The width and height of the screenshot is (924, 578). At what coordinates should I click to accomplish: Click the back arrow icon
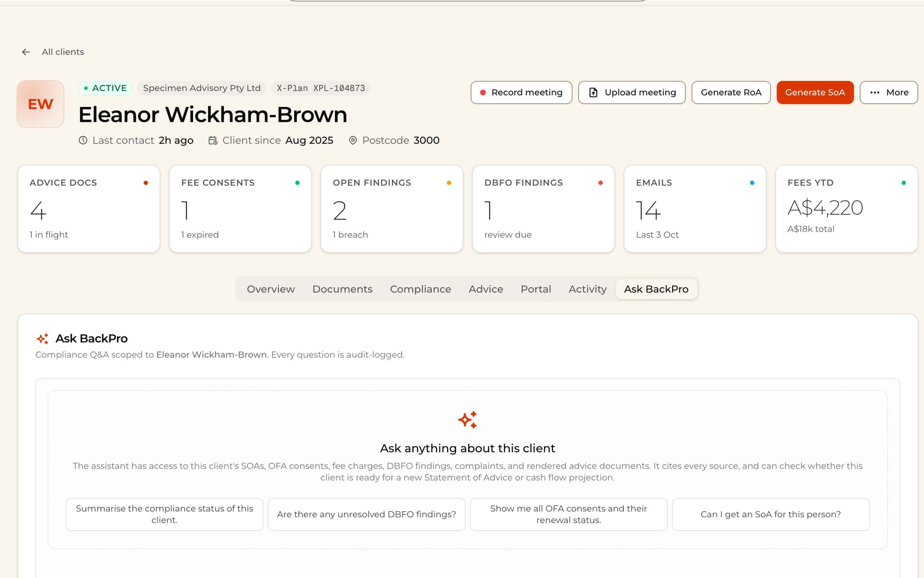tap(26, 52)
